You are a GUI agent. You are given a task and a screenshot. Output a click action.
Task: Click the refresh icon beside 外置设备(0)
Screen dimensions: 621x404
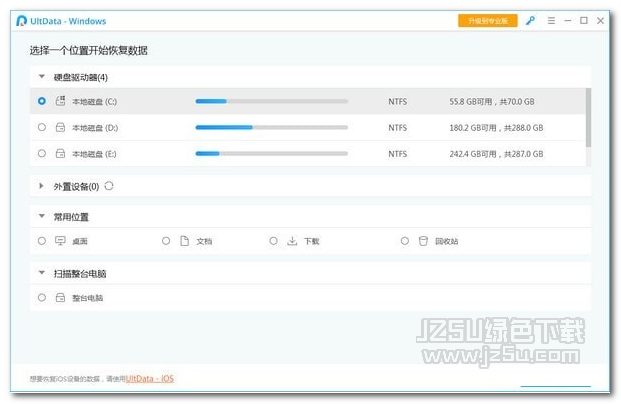(x=109, y=186)
